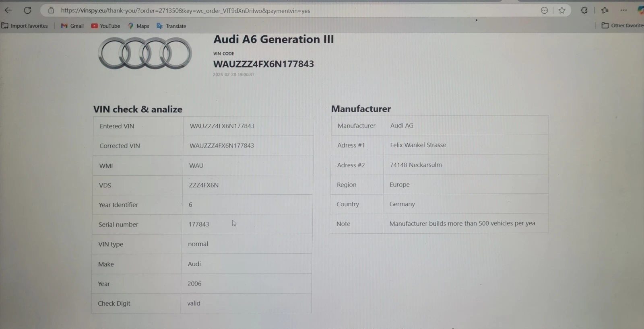Click the VIN check & analize heading

coord(138,109)
